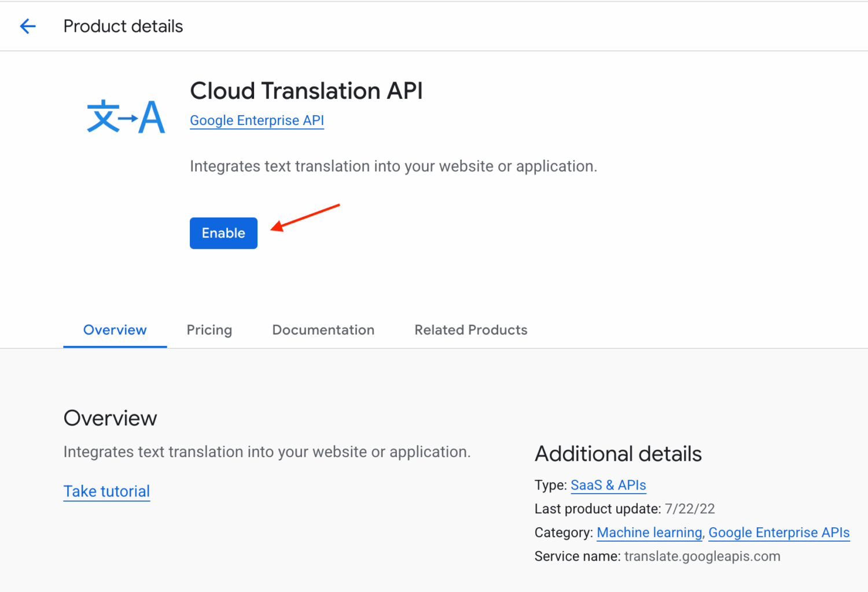Click the Cloud Translation API logo icon
The width and height of the screenshot is (868, 592).
126,116
